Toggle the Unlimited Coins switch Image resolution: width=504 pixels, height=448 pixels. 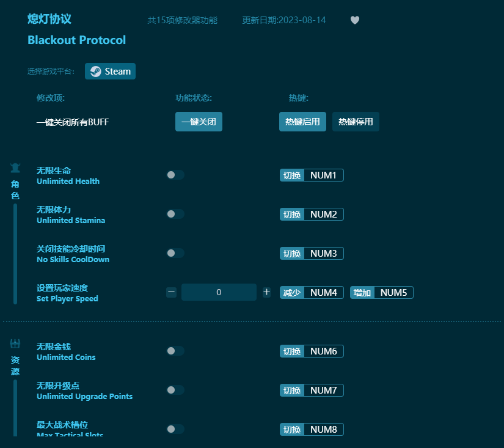(175, 351)
